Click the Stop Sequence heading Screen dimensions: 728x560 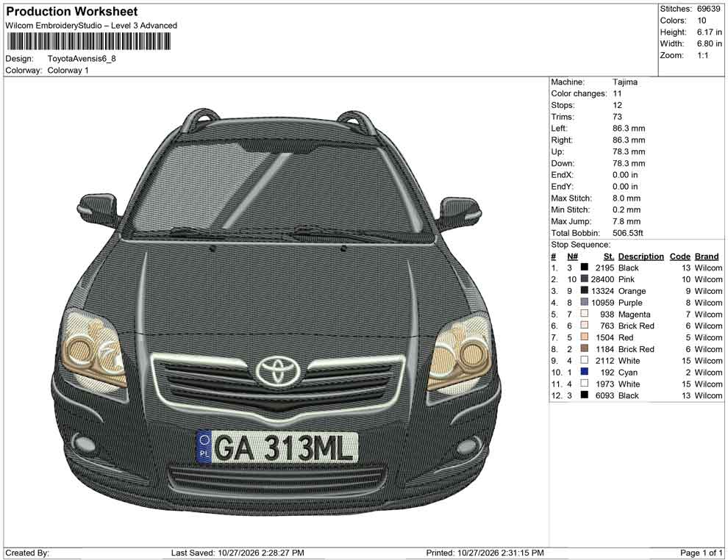pyautogui.click(x=580, y=245)
